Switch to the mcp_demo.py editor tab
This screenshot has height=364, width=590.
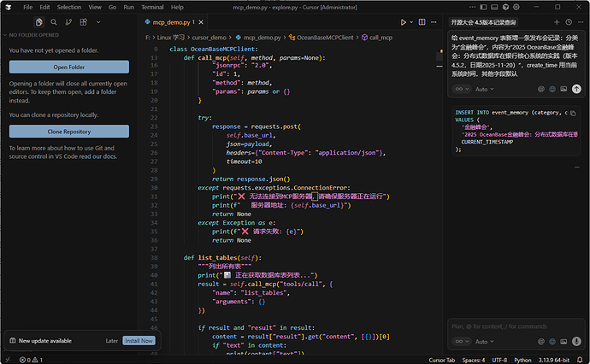click(169, 22)
